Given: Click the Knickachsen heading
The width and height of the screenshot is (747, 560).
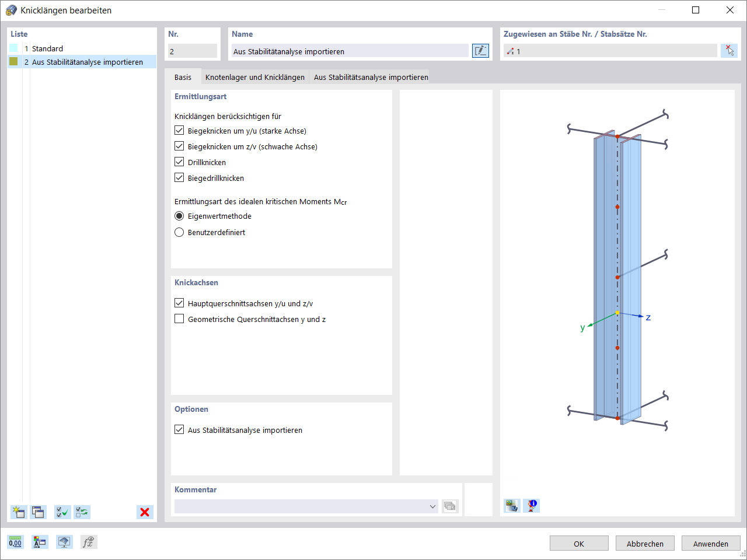Looking at the screenshot, I should click(x=196, y=282).
